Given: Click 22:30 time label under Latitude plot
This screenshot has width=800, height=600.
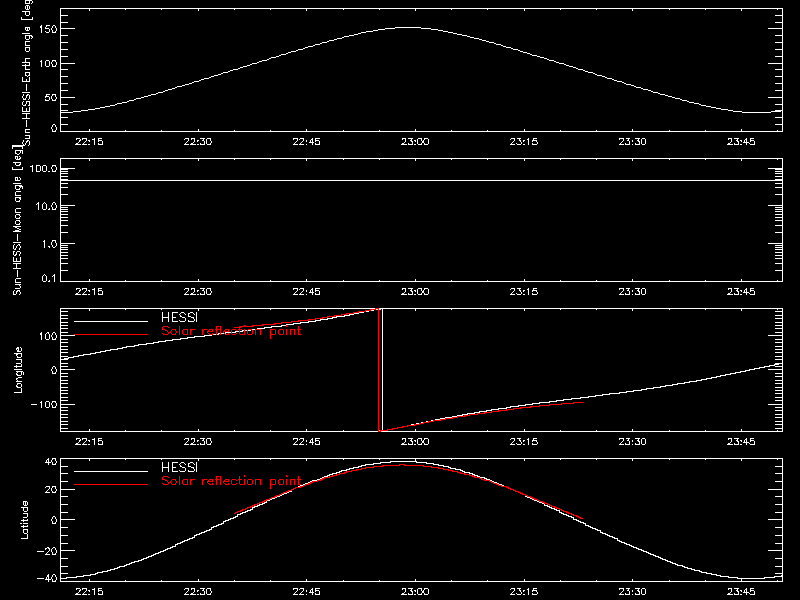Looking at the screenshot, I should pos(197,591).
